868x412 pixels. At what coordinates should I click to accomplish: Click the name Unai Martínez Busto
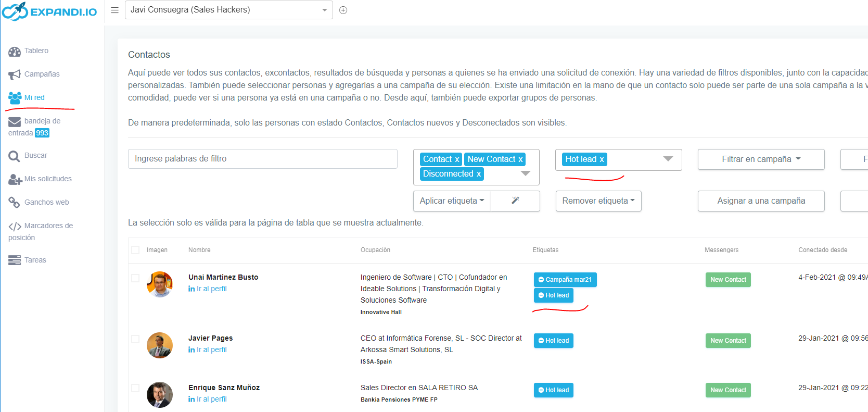(223, 277)
